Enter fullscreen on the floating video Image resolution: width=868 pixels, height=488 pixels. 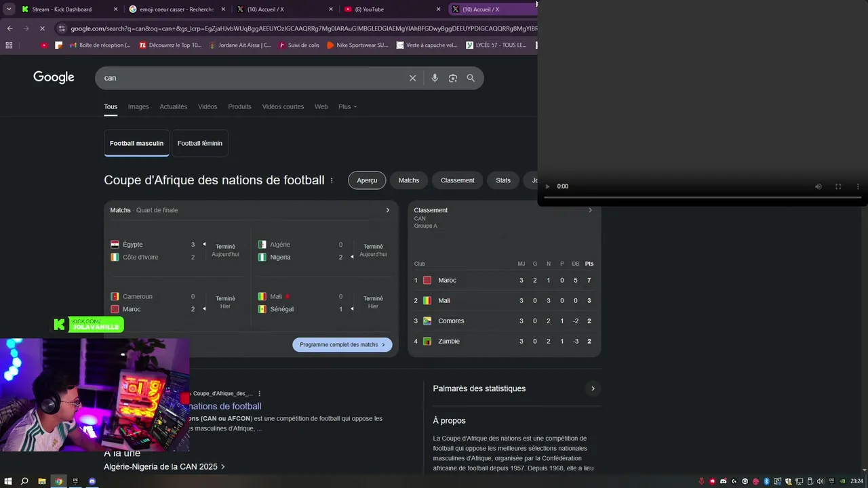(x=838, y=186)
